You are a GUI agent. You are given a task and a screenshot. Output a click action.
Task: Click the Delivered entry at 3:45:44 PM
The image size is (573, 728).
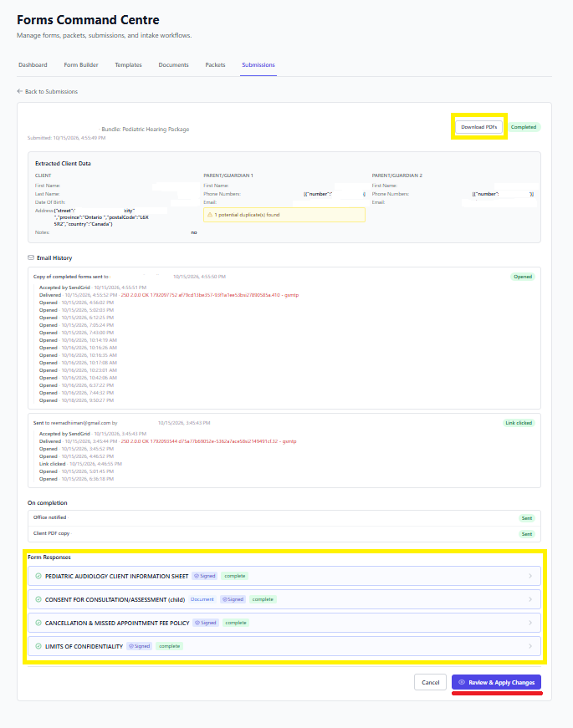(168, 441)
